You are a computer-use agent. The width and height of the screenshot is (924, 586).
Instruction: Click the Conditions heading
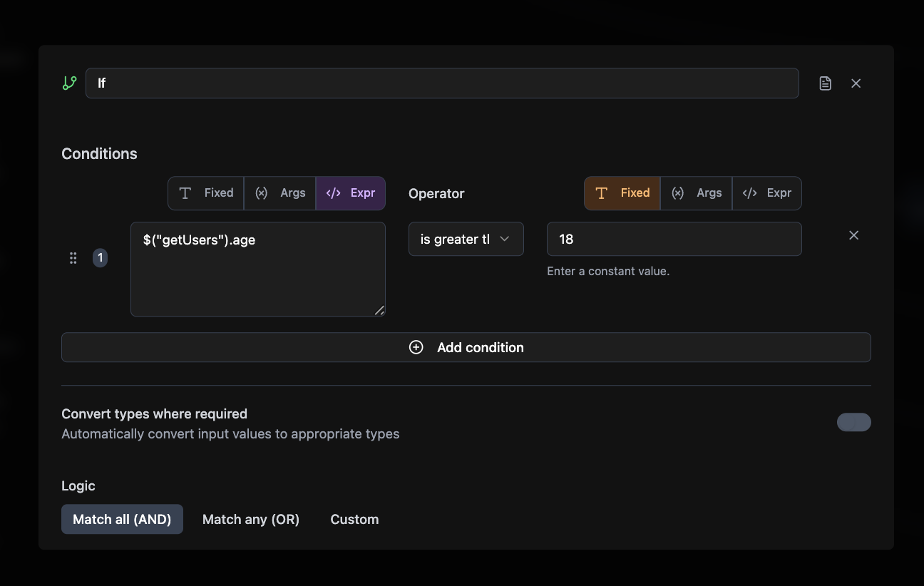coord(99,154)
